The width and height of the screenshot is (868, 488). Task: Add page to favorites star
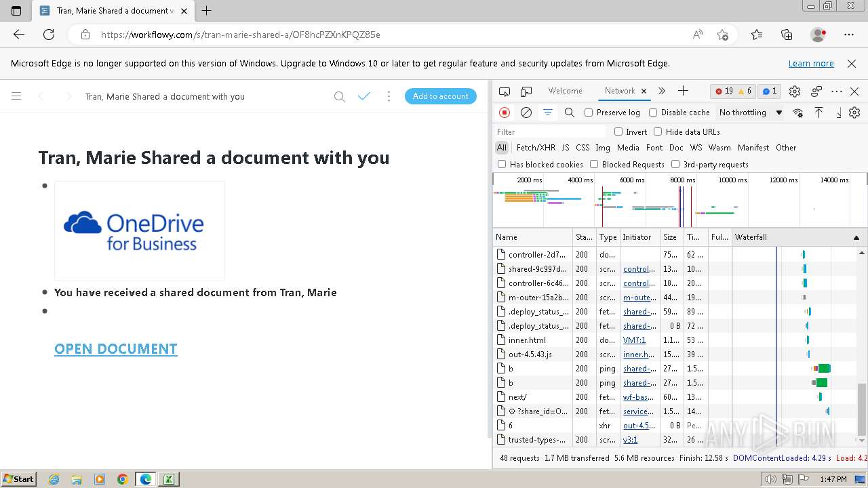pyautogui.click(x=722, y=35)
